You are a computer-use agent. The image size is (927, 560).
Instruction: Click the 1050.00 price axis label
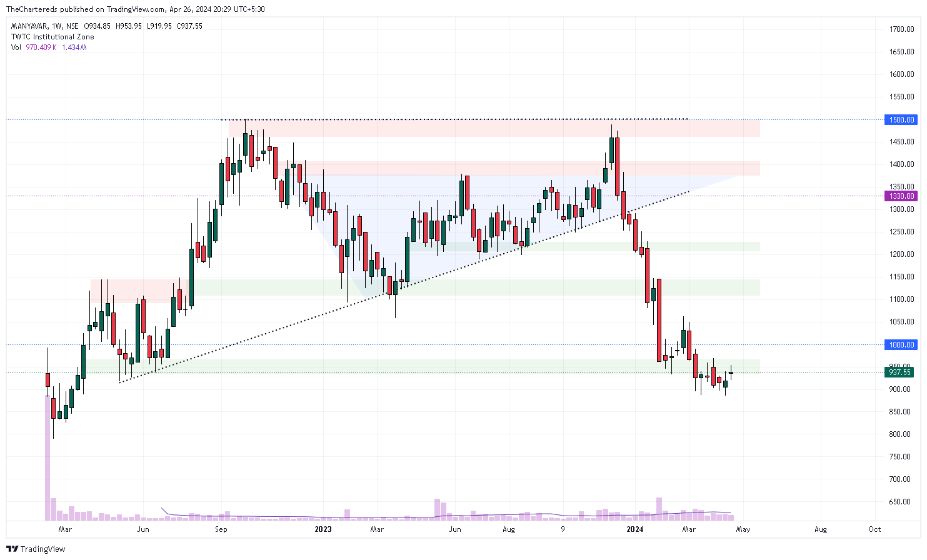(902, 322)
